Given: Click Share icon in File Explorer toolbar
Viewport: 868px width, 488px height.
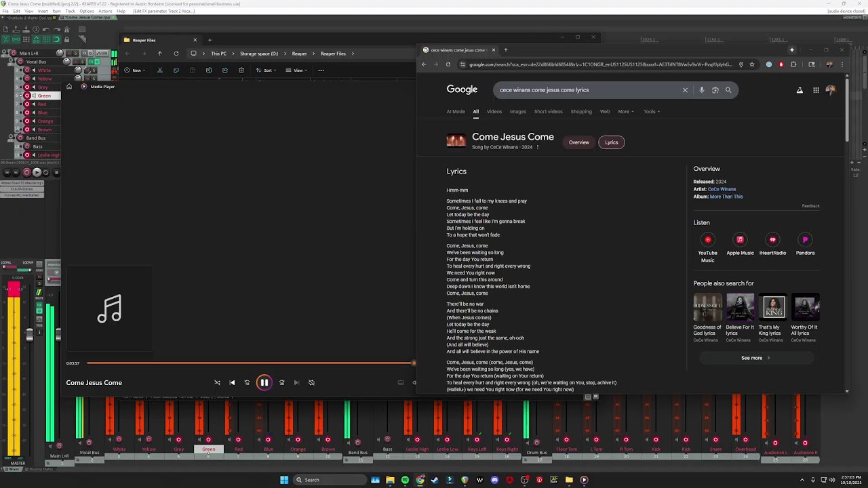Looking at the screenshot, I should (224, 70).
